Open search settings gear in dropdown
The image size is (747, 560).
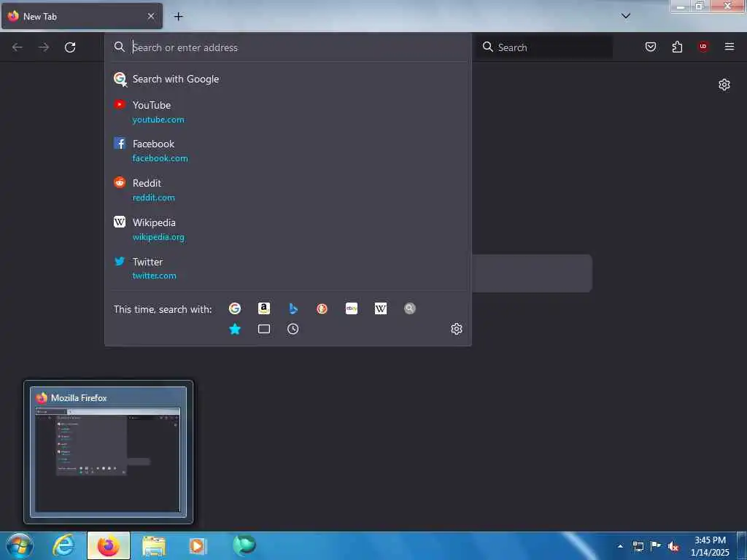tap(457, 329)
